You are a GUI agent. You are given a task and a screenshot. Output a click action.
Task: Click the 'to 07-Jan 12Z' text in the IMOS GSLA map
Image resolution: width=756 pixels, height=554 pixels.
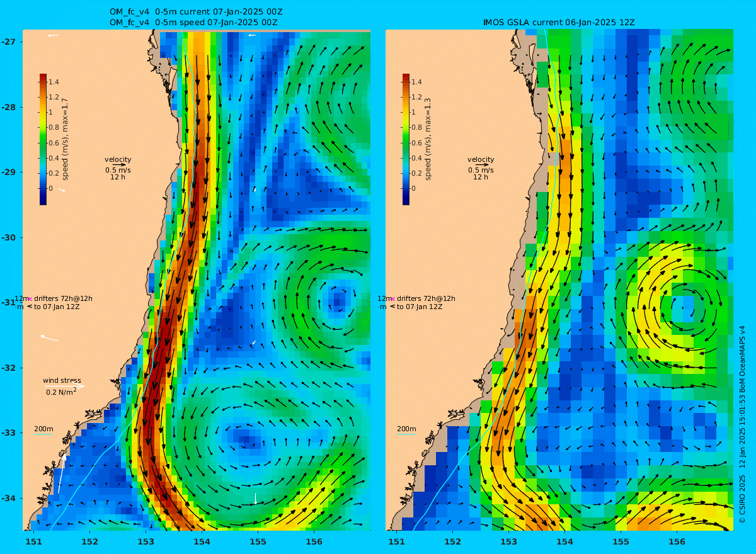(420, 307)
